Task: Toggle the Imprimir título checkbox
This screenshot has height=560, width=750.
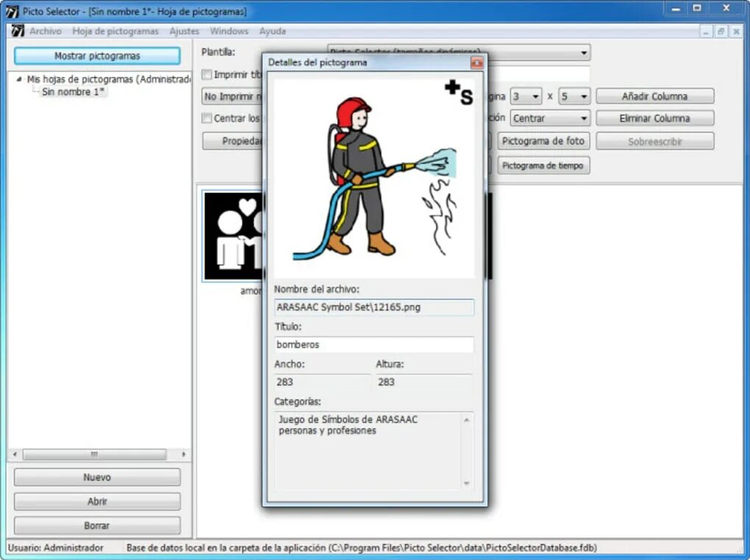Action: pyautogui.click(x=207, y=75)
